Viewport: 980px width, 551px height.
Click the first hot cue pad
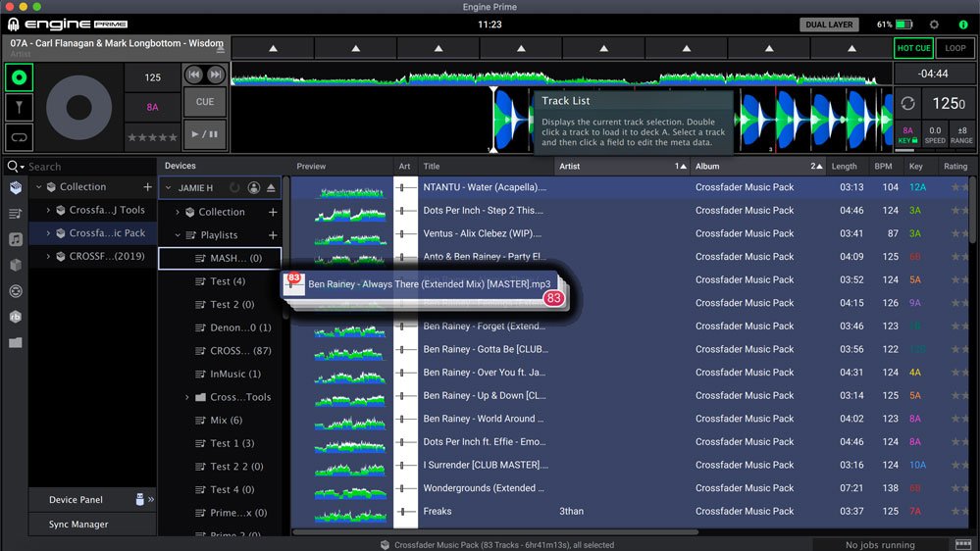tap(273, 48)
